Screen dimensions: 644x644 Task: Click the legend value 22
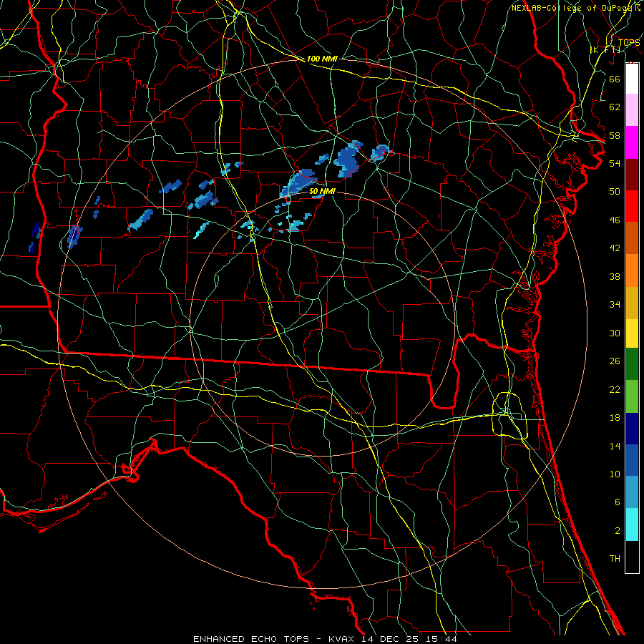[615, 389]
